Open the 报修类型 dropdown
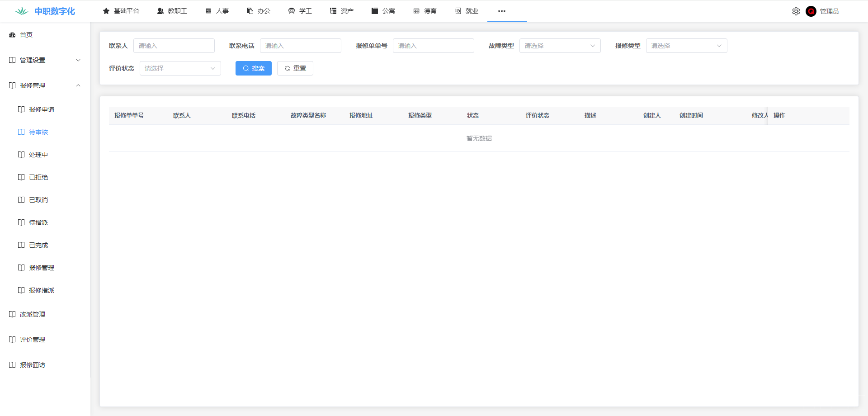This screenshot has height=416, width=868. coord(686,46)
